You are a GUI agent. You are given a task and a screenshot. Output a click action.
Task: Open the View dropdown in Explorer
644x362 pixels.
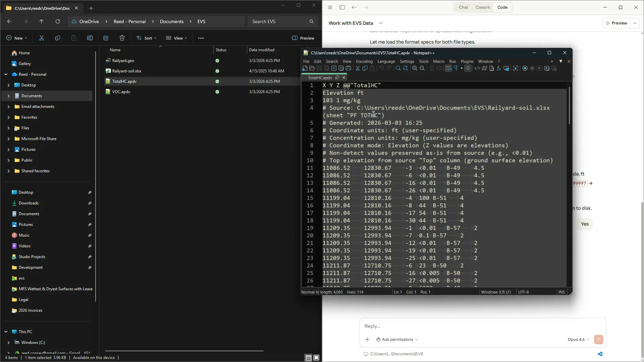tap(177, 38)
